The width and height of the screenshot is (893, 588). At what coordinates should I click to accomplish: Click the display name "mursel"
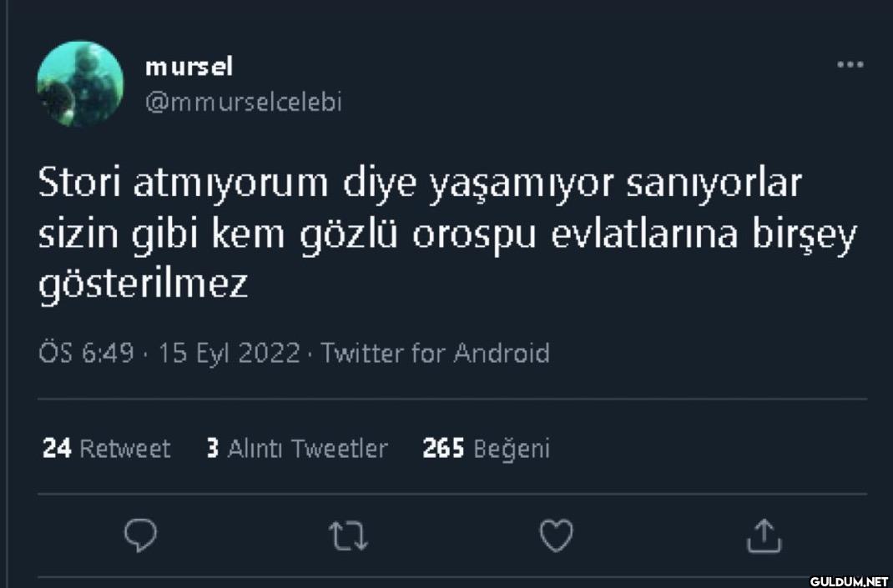tap(189, 66)
